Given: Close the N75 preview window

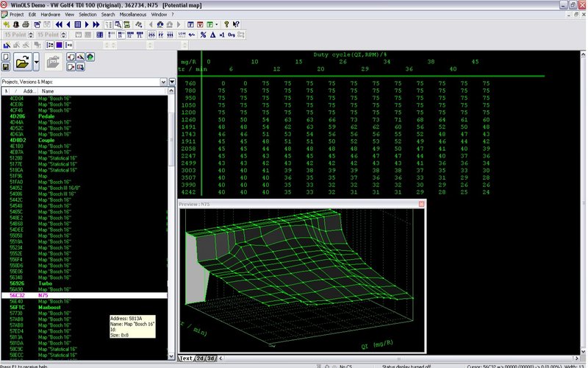Looking at the screenshot, I should tap(421, 204).
